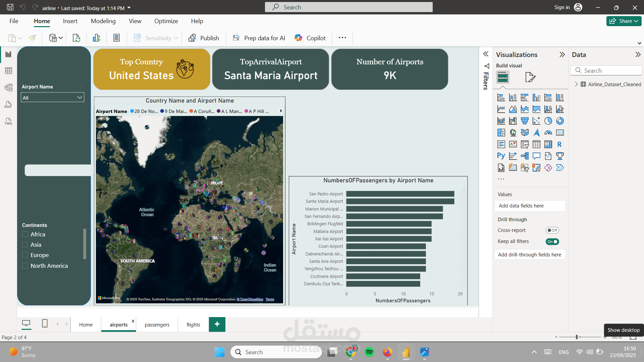This screenshot has height=362, width=644.
Task: Insert a Python visual
Action: [x=501, y=156]
